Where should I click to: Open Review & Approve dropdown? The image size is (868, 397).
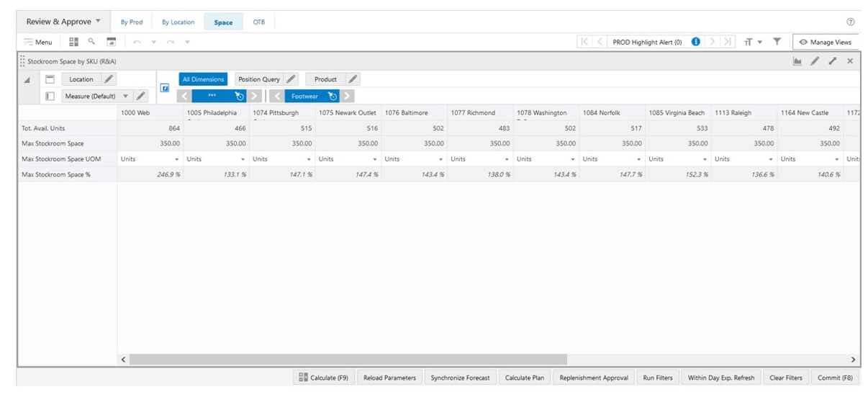pyautogui.click(x=63, y=22)
